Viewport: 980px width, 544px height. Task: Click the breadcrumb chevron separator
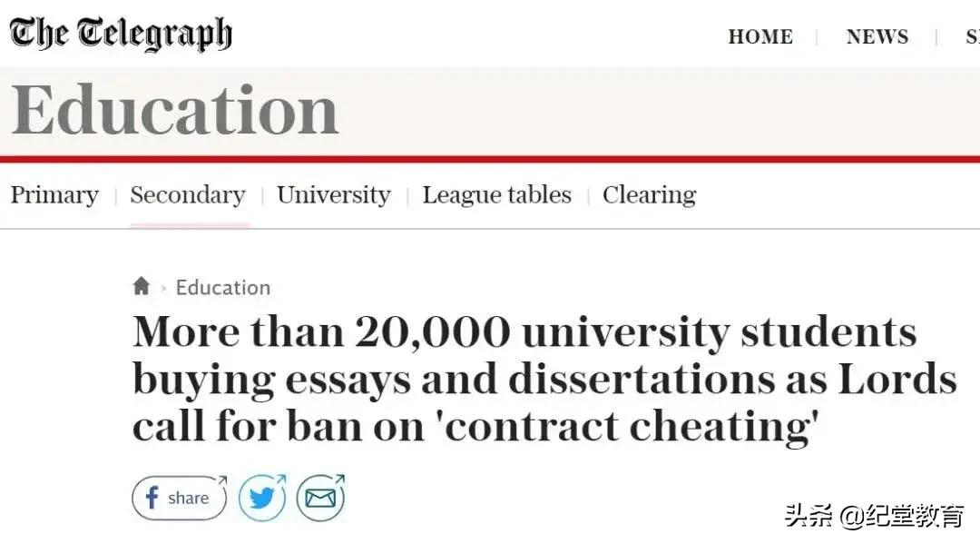tap(163, 288)
